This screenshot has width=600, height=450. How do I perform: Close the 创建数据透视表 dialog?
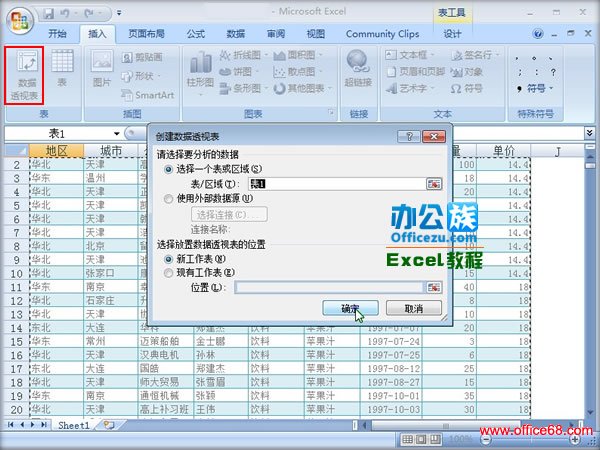click(434, 136)
